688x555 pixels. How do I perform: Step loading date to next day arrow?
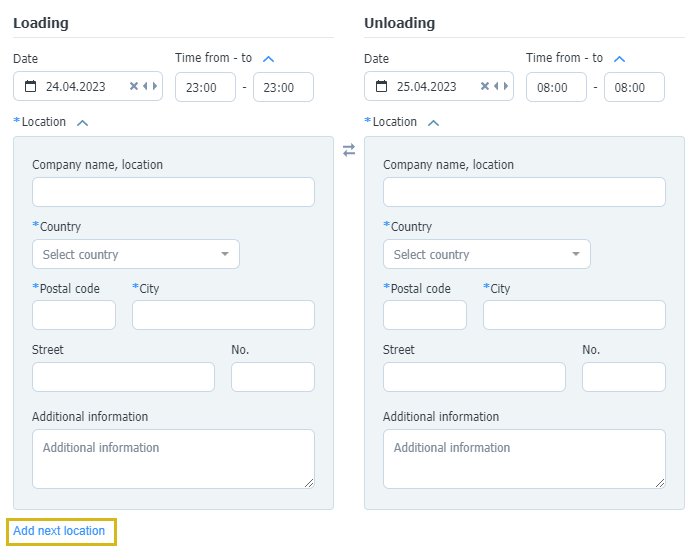click(154, 86)
